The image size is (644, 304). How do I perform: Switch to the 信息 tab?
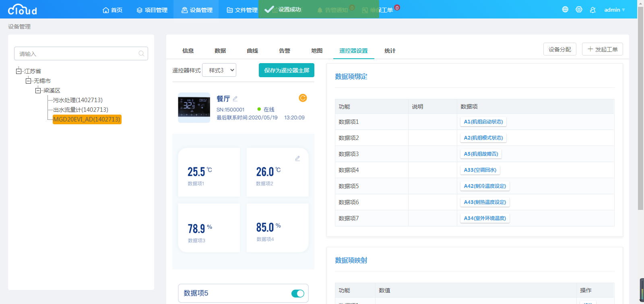point(188,51)
